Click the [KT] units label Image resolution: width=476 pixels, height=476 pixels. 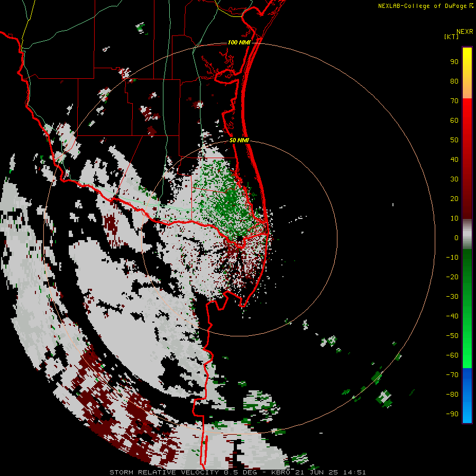452,36
